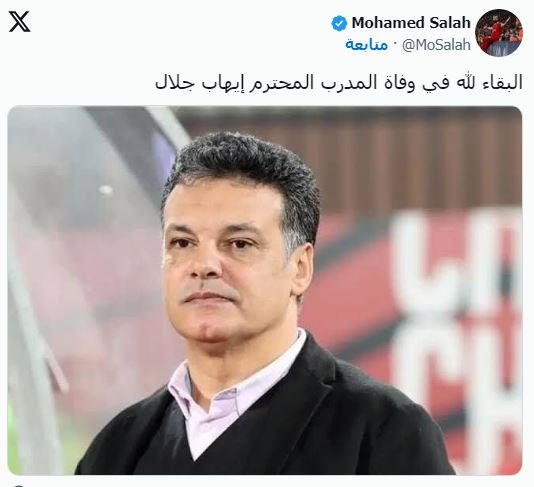Click the blue verified badge
Screen dimensions: 534x487
click(339, 23)
